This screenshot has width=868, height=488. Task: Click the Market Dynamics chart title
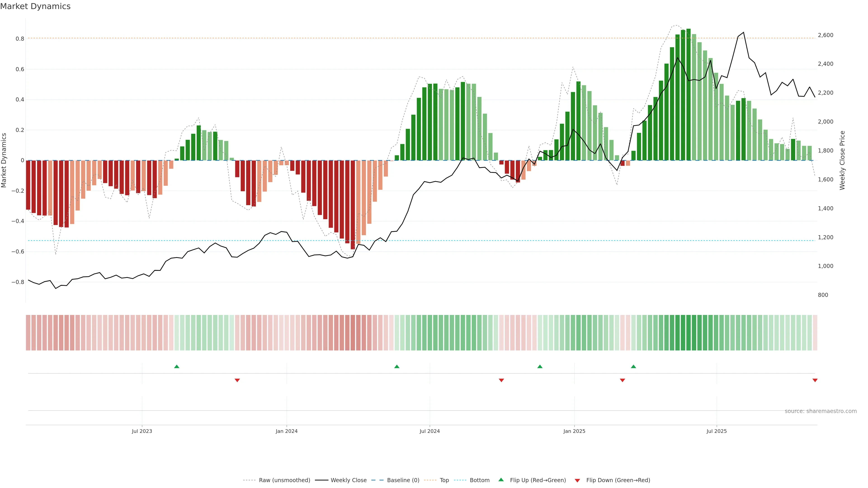[35, 6]
